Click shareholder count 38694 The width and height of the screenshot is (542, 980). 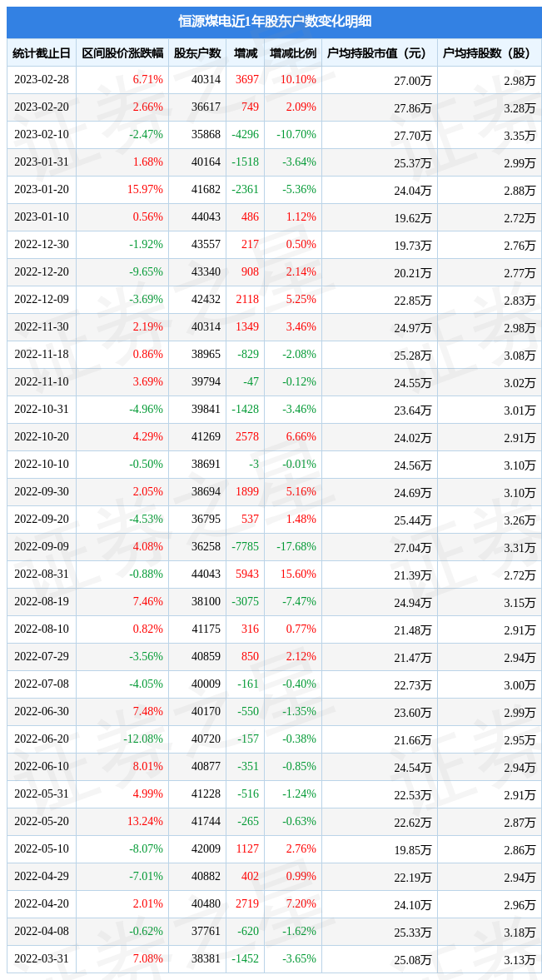pyautogui.click(x=207, y=492)
